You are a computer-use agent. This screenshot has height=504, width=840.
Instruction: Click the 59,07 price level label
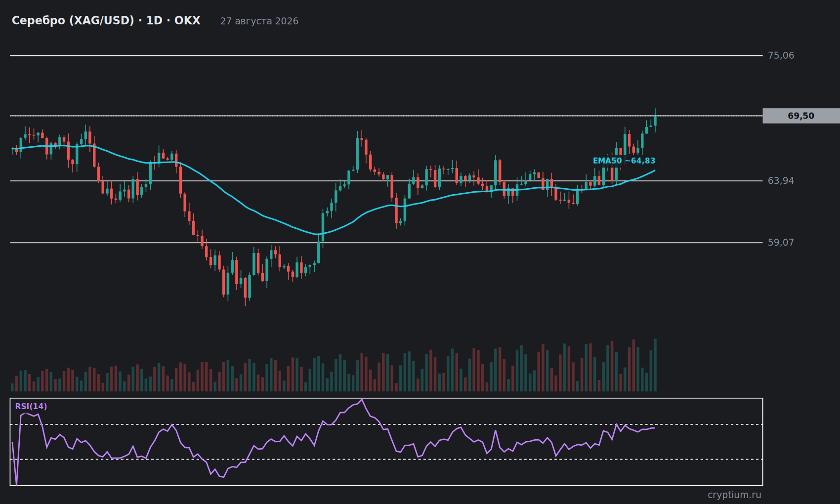coord(781,243)
